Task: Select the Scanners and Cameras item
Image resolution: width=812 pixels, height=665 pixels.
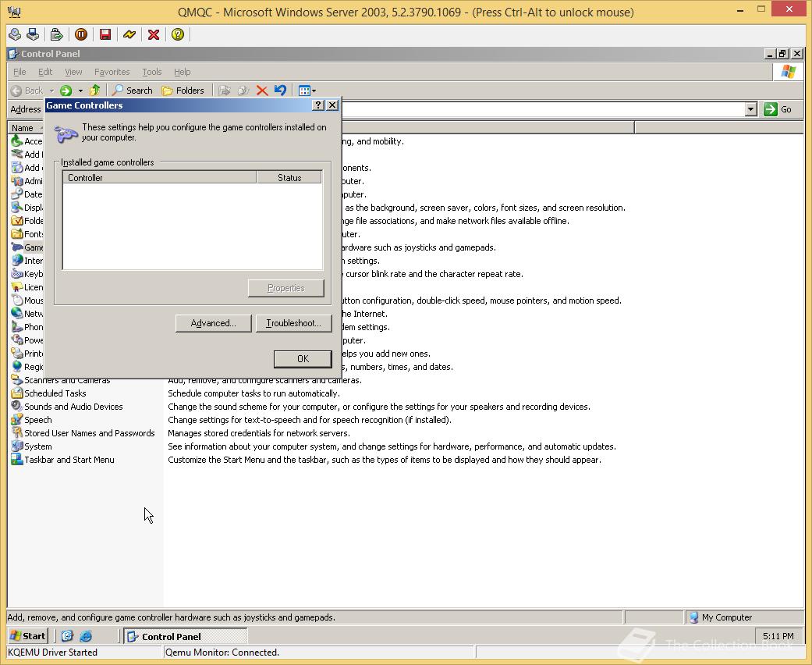Action: click(61, 380)
